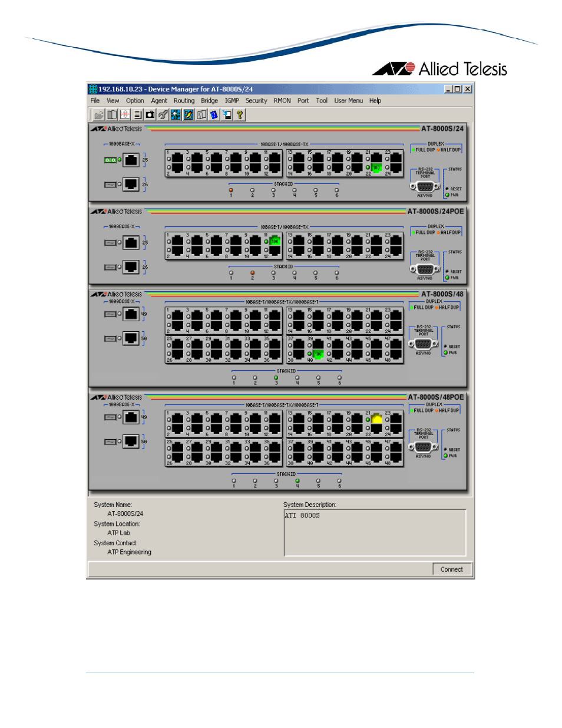This screenshot has width=562, height=728.
Task: Click the Connect button
Action: 452,569
